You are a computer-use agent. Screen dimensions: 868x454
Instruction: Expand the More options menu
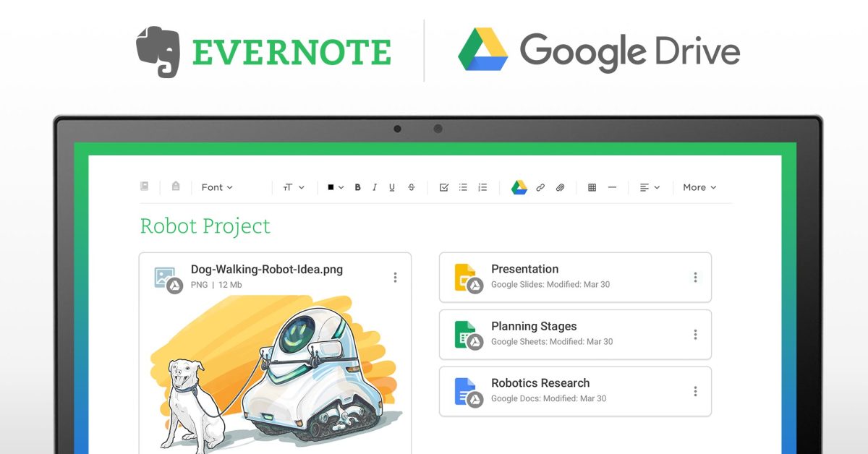click(699, 187)
